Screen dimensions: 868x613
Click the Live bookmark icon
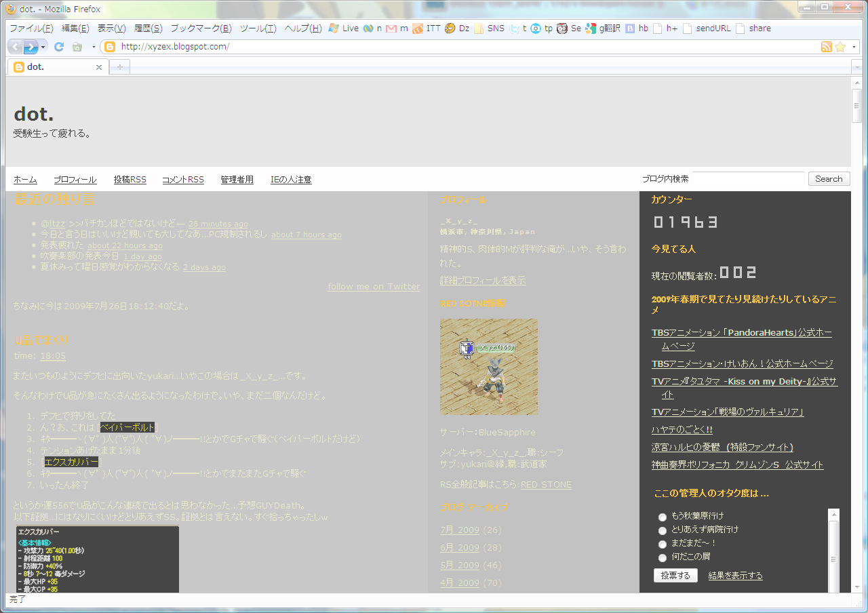(x=333, y=28)
